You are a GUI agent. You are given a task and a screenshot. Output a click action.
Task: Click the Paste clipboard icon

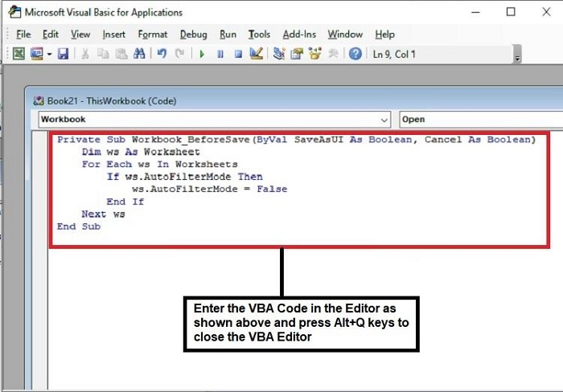[121, 54]
